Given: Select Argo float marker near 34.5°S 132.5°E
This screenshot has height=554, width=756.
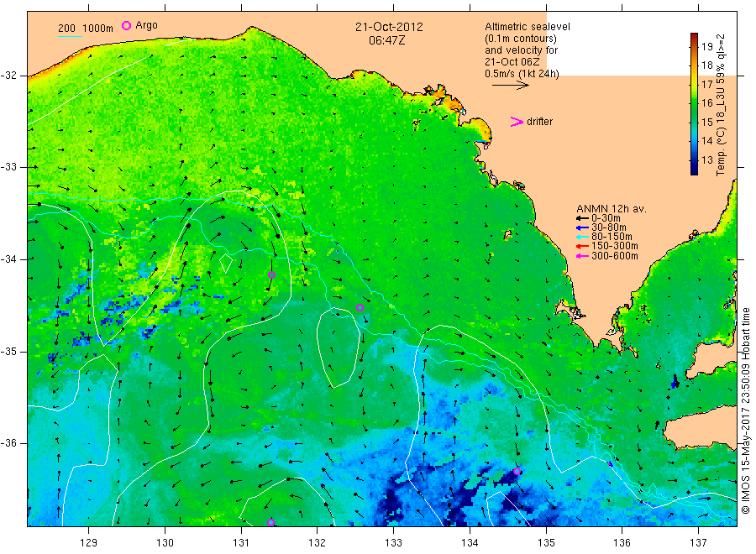Looking at the screenshot, I should click(x=360, y=308).
